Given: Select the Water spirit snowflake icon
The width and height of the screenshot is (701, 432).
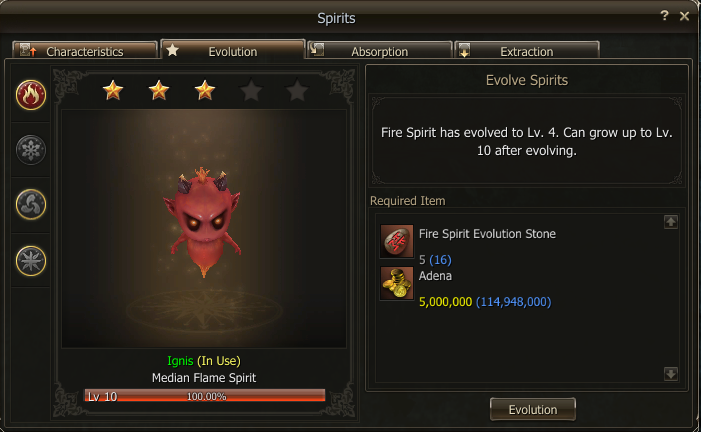Looking at the screenshot, I should tap(31, 150).
